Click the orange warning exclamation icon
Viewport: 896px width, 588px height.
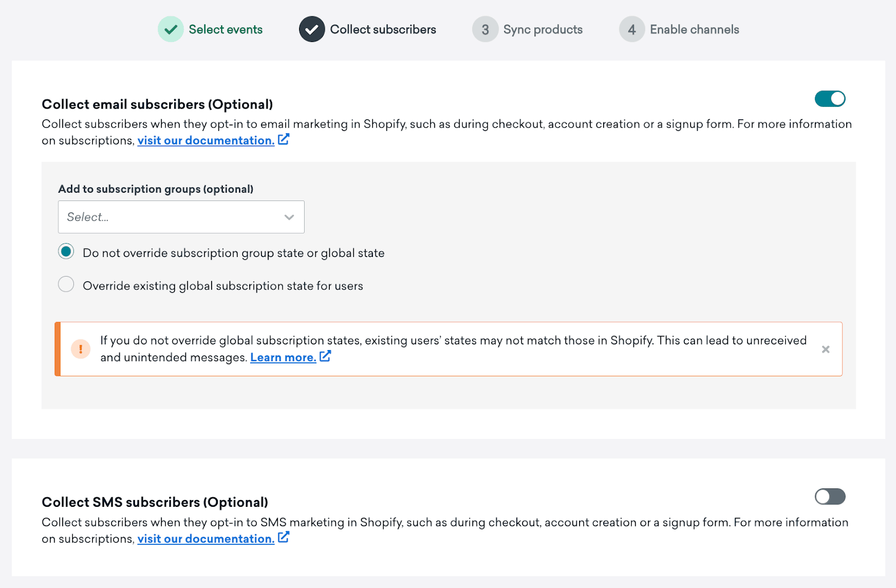point(81,349)
